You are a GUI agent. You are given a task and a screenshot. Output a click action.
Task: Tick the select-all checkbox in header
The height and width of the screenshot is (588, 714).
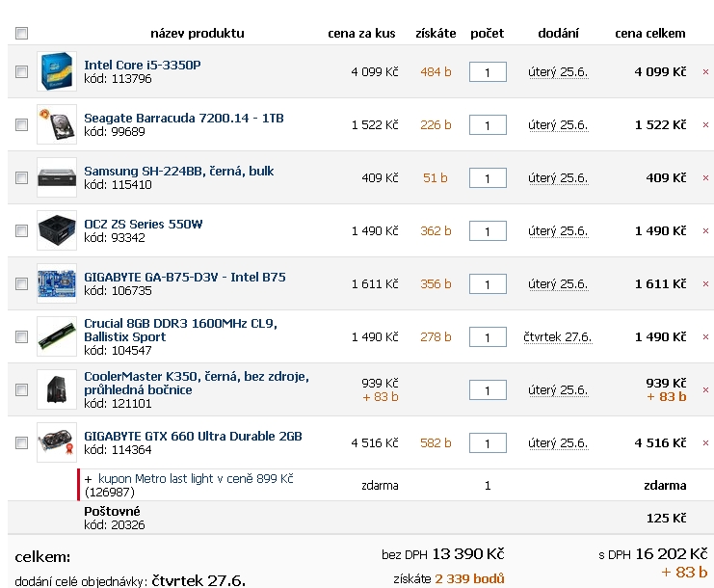21,33
